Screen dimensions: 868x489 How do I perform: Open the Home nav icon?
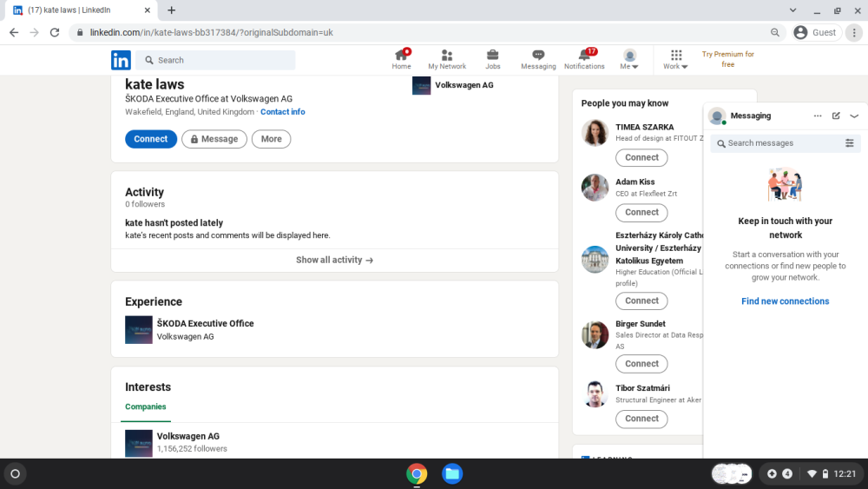[x=401, y=59]
